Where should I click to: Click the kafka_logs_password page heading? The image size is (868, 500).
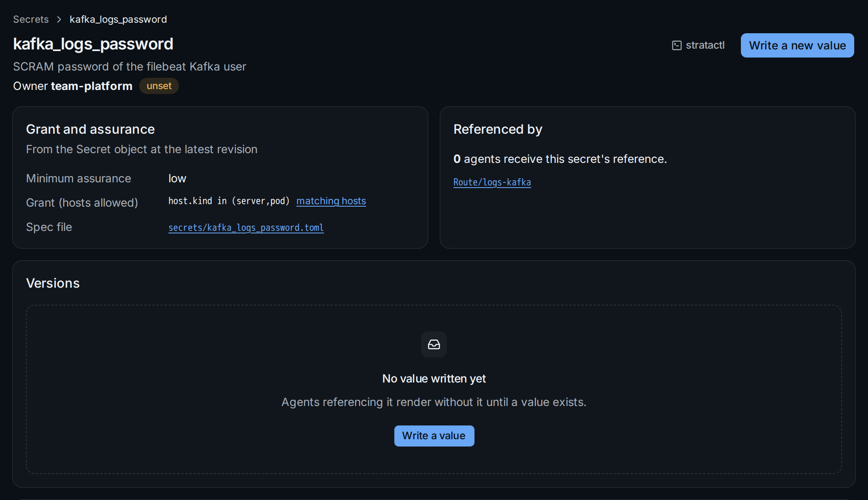pyautogui.click(x=93, y=44)
